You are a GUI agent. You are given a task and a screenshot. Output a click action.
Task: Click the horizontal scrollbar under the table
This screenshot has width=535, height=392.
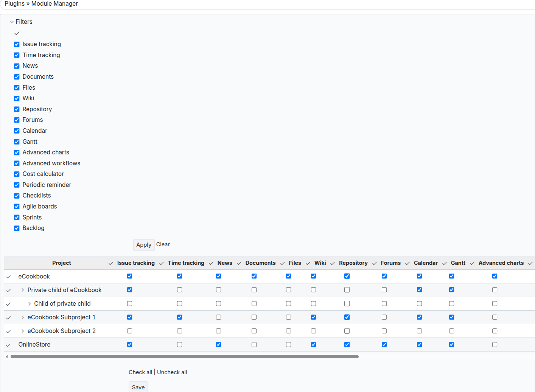point(184,356)
